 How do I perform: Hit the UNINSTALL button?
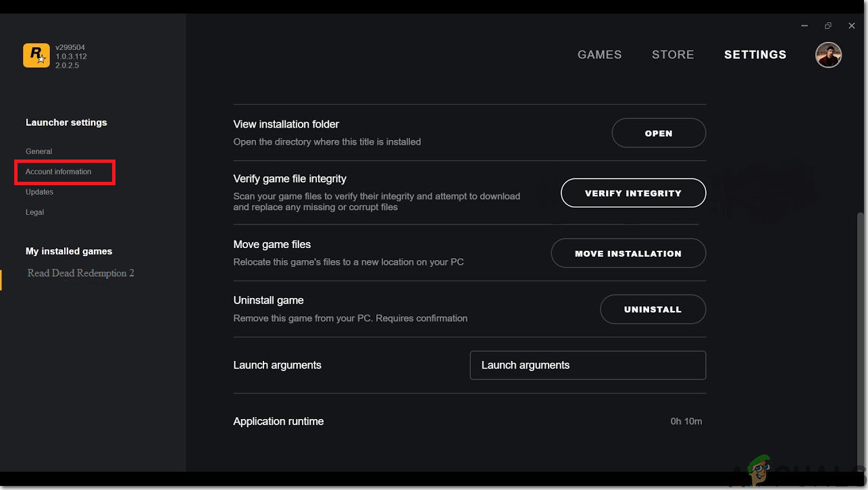[x=653, y=310]
